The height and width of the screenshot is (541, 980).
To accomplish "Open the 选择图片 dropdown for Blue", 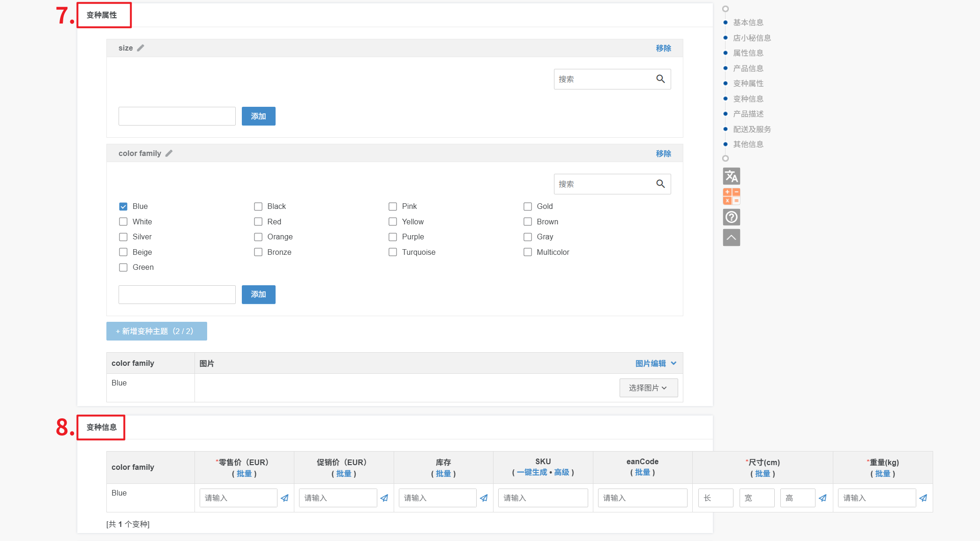I will click(x=648, y=388).
